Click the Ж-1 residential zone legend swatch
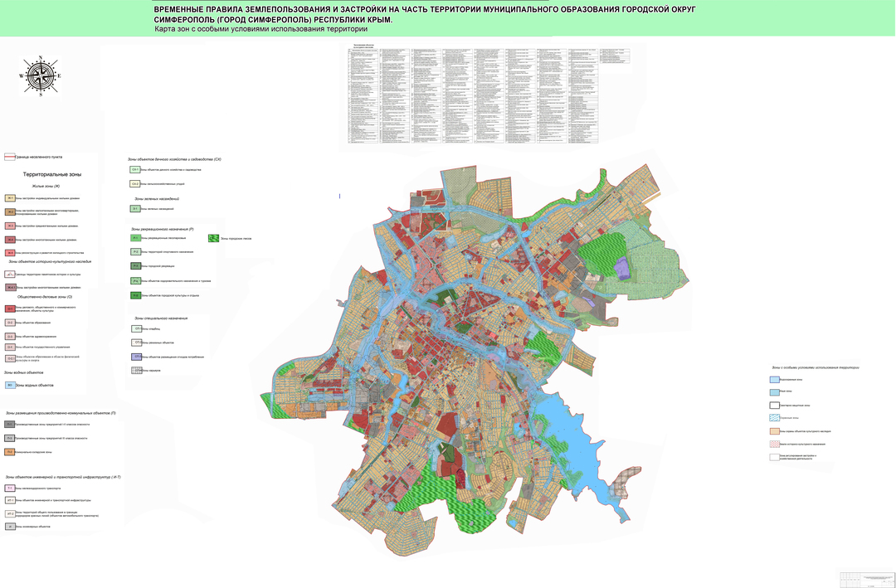 [10, 199]
